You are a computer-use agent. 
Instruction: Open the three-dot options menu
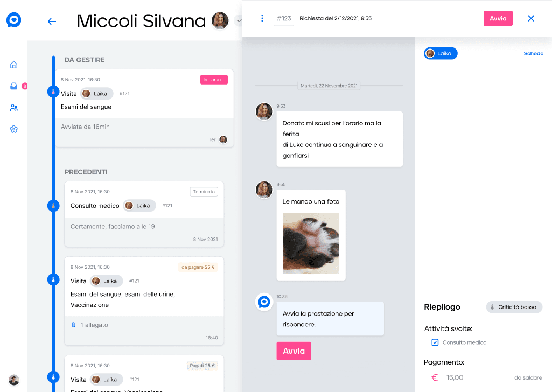[x=262, y=18]
